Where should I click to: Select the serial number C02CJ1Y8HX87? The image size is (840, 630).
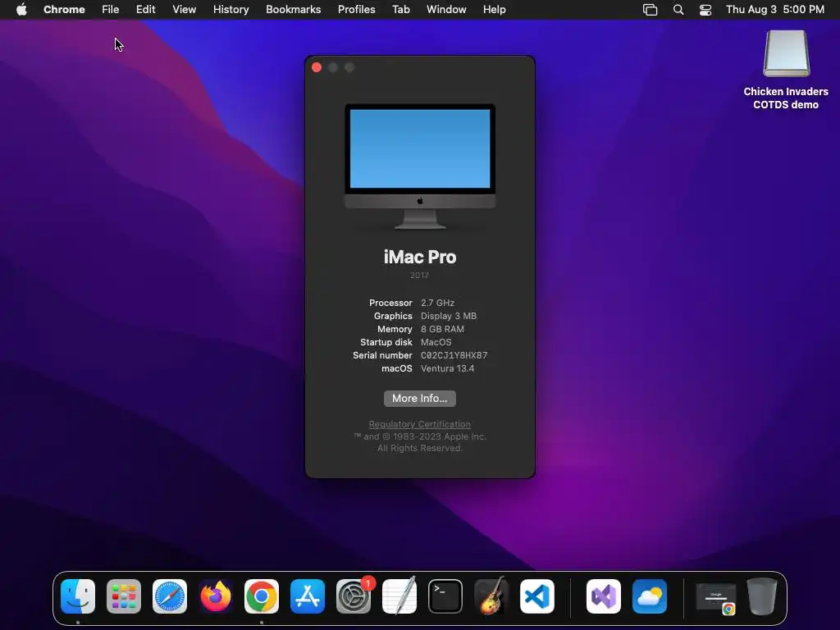click(x=454, y=355)
